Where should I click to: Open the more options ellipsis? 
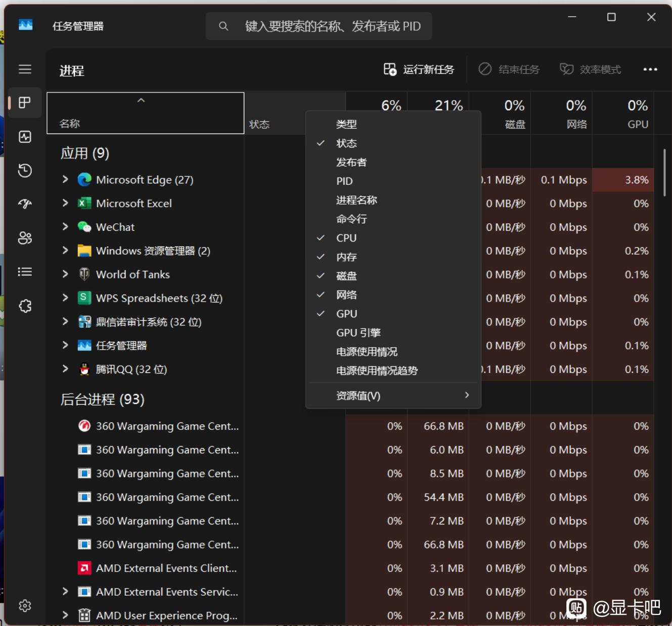[650, 69]
